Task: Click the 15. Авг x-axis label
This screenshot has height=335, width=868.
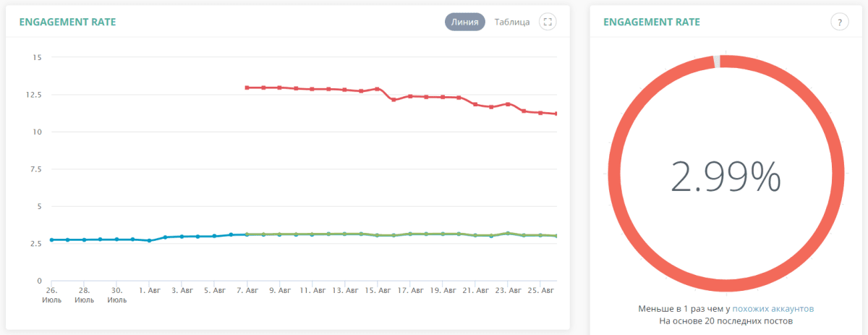Action: click(378, 290)
